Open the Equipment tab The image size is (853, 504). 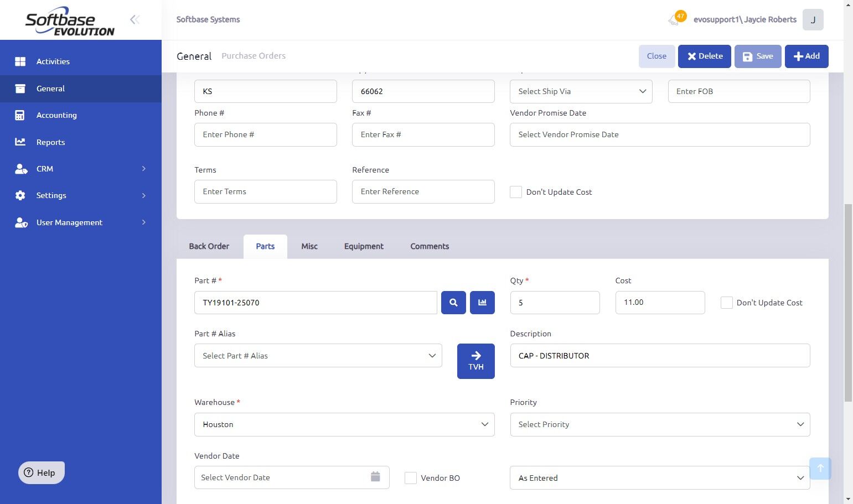[364, 246]
